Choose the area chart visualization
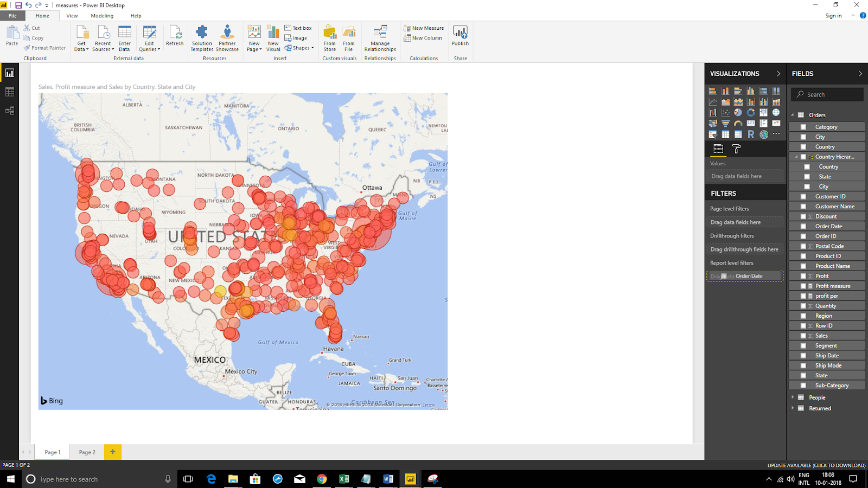 point(725,102)
